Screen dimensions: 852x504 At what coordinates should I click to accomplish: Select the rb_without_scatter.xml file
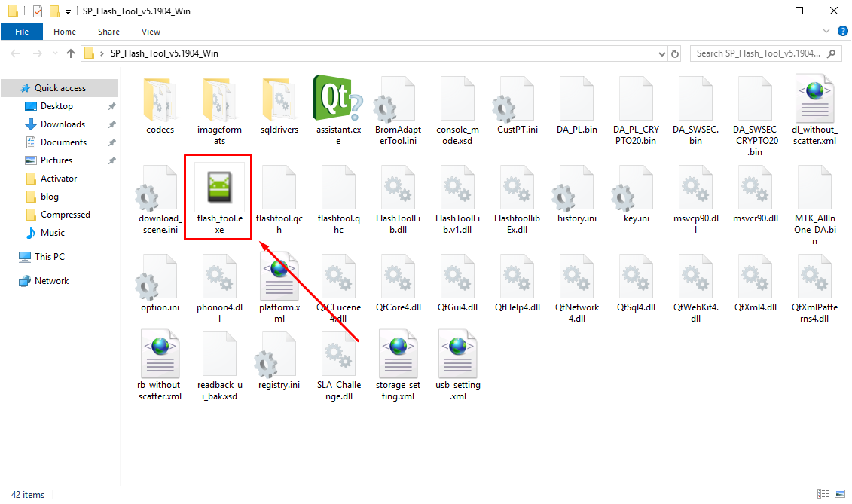160,366
